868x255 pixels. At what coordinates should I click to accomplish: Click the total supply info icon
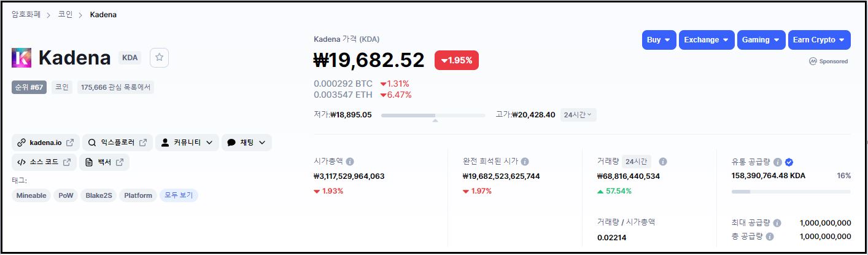(x=770, y=236)
